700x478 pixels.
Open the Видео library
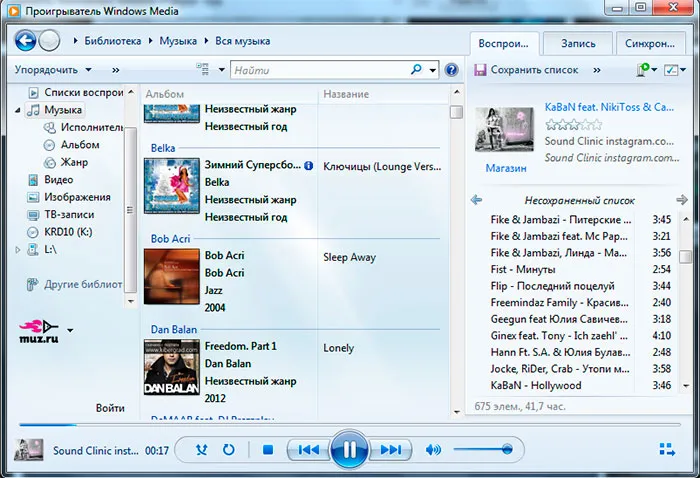[x=50, y=179]
